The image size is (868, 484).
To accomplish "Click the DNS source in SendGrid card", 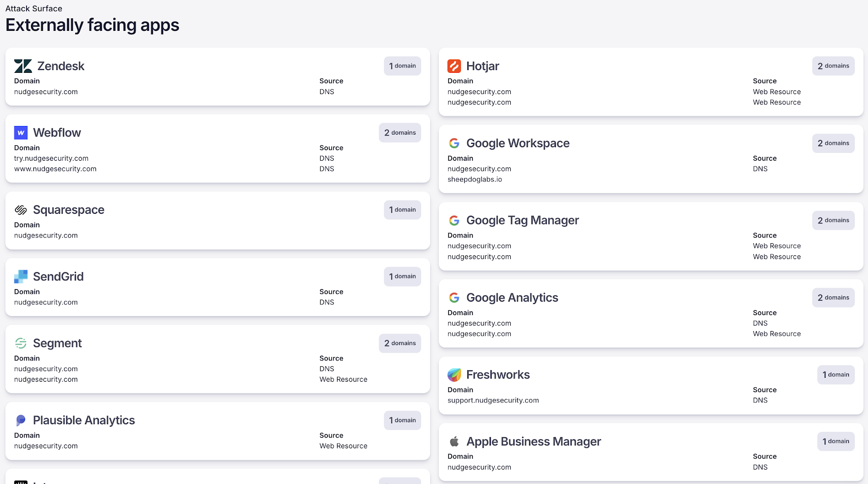I will (x=327, y=302).
